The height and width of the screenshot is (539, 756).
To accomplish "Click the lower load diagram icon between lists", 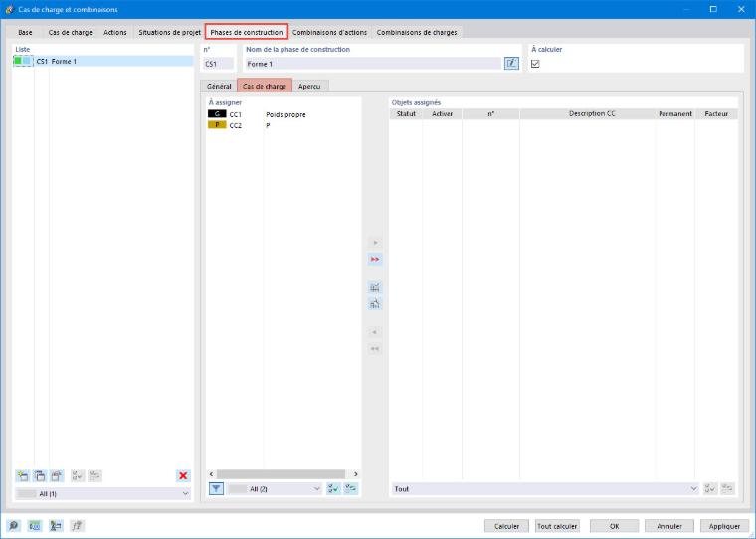I will pyautogui.click(x=375, y=303).
